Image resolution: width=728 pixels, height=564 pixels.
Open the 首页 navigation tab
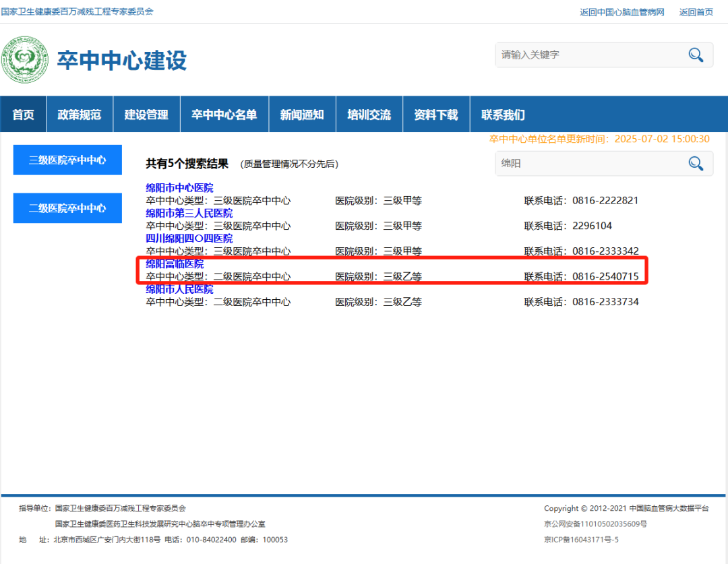click(x=23, y=114)
